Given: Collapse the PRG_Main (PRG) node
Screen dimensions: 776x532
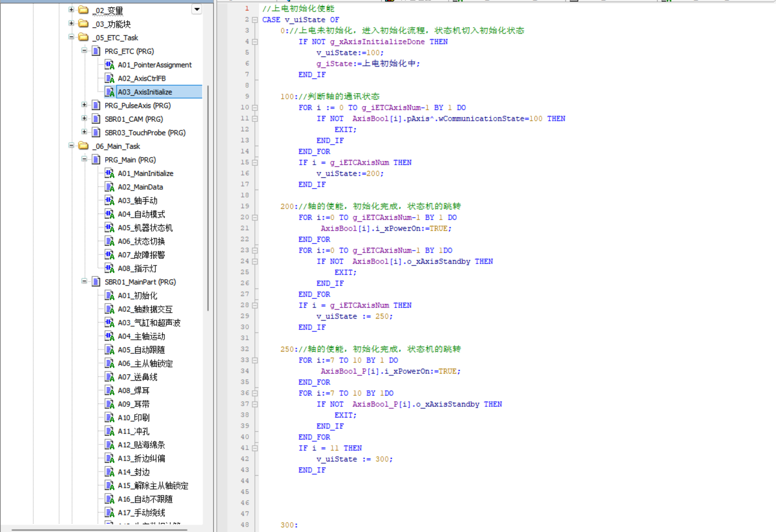Looking at the screenshot, I should pos(84,159).
